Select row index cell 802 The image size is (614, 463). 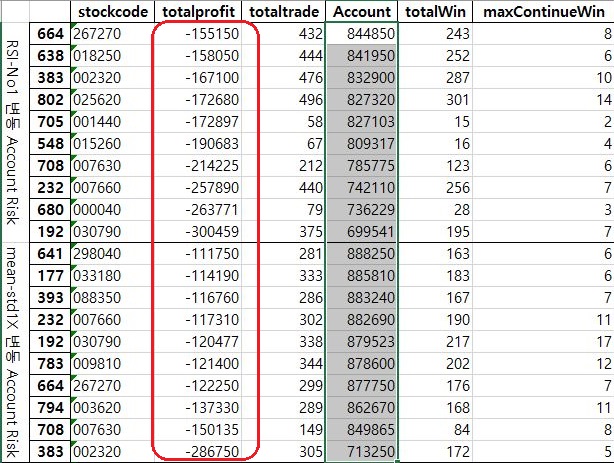pos(50,99)
